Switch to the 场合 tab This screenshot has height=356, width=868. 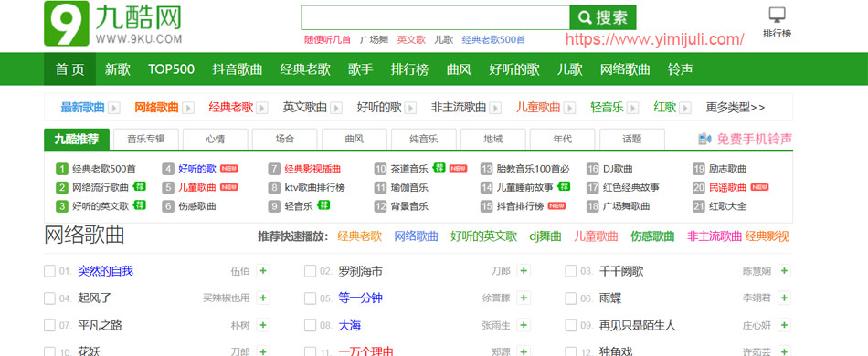[284, 140]
